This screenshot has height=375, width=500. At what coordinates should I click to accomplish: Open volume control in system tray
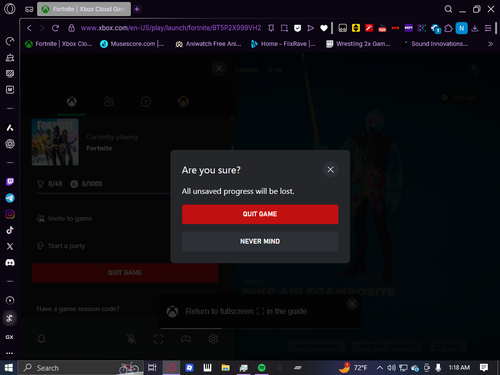pos(391,368)
